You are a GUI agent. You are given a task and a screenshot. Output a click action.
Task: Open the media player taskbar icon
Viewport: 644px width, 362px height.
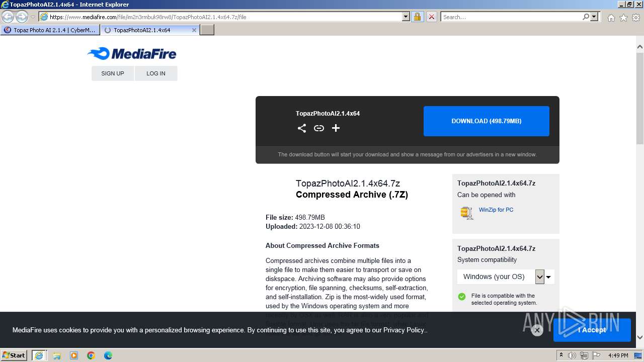coord(73,355)
